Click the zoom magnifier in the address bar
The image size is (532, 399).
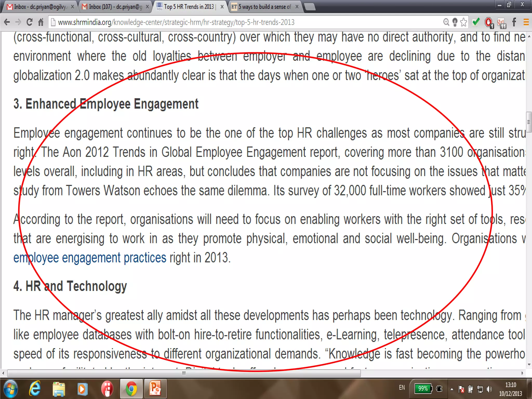(x=446, y=22)
